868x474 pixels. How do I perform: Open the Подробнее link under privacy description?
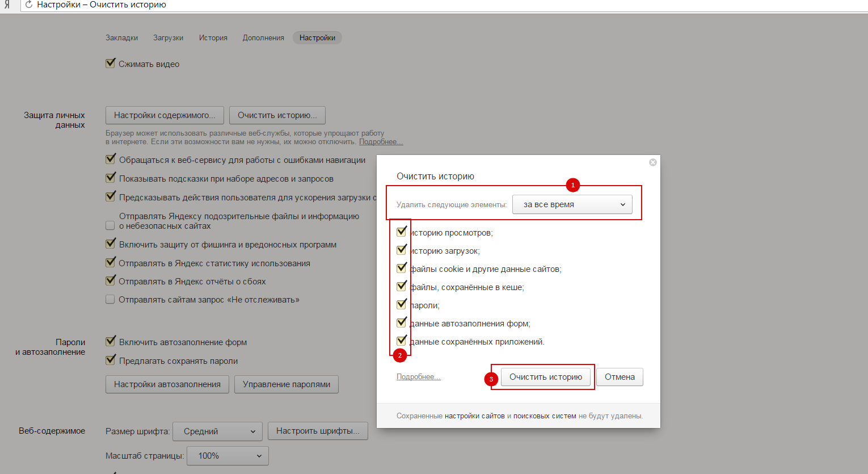381,142
